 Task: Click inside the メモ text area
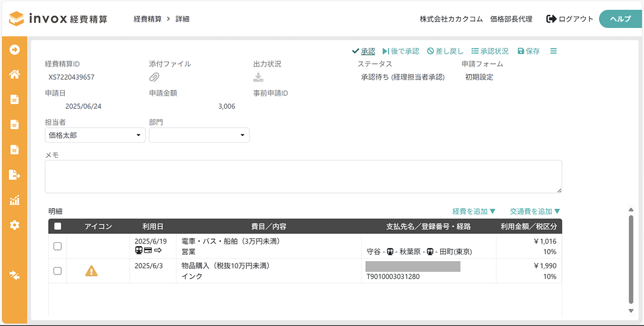click(x=303, y=176)
